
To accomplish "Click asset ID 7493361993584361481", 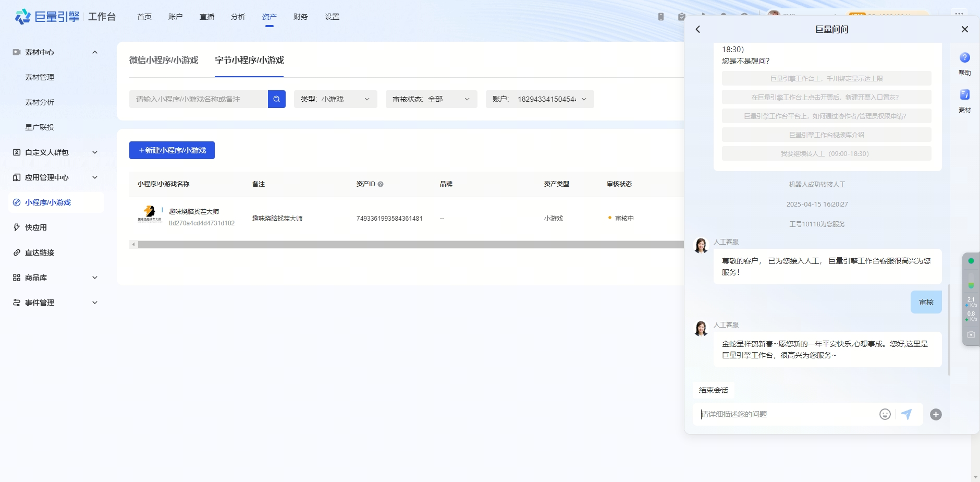I will click(389, 218).
